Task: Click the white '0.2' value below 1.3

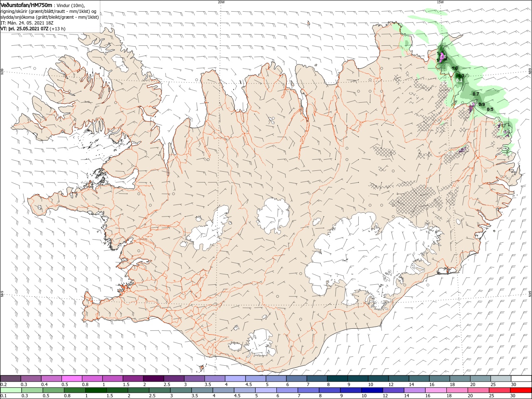Action: 459,80
